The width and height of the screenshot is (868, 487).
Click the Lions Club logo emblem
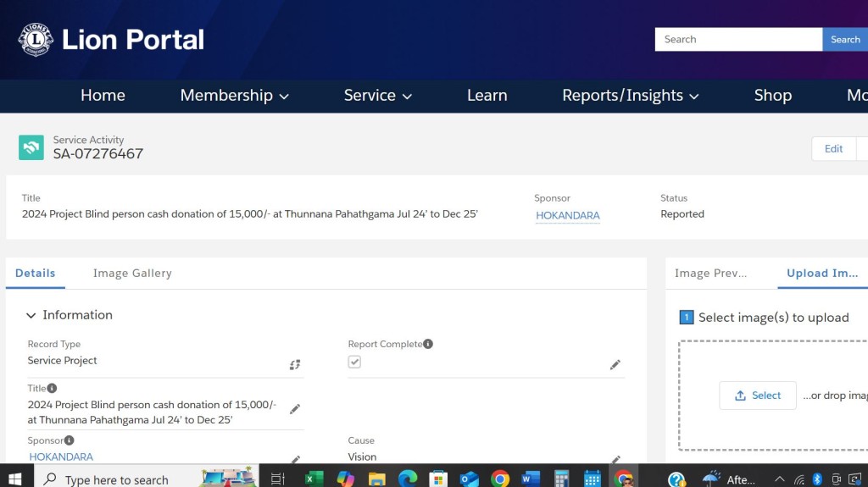click(x=36, y=39)
